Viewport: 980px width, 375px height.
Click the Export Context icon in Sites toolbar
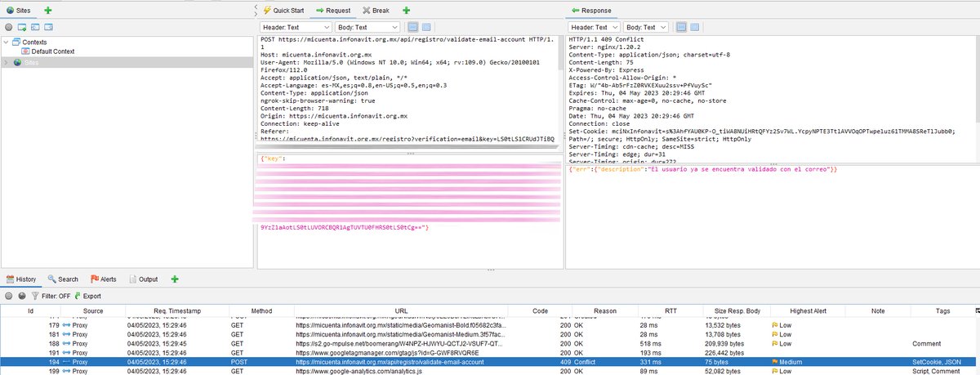49,28
